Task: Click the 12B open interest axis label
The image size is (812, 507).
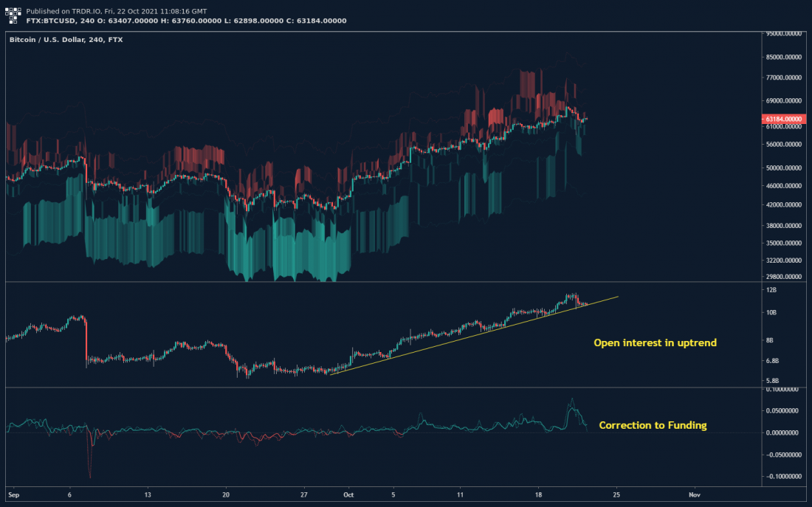Action: (771, 290)
